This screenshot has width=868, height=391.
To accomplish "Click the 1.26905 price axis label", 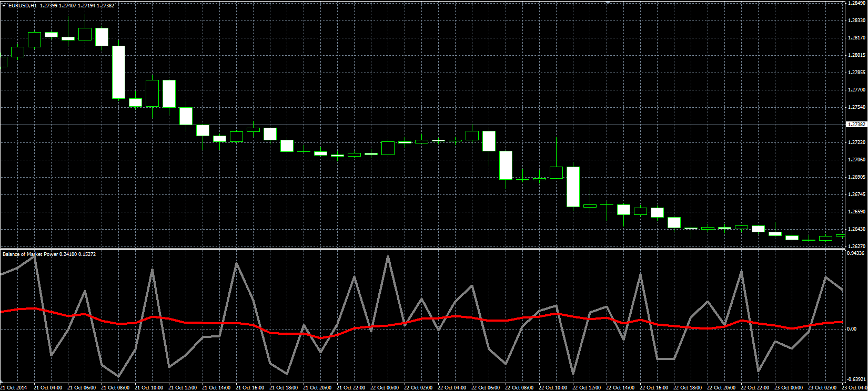I will pos(856,177).
